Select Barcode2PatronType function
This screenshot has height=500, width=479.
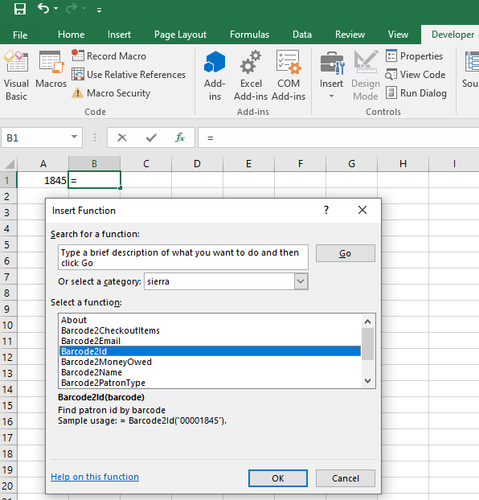point(210,383)
